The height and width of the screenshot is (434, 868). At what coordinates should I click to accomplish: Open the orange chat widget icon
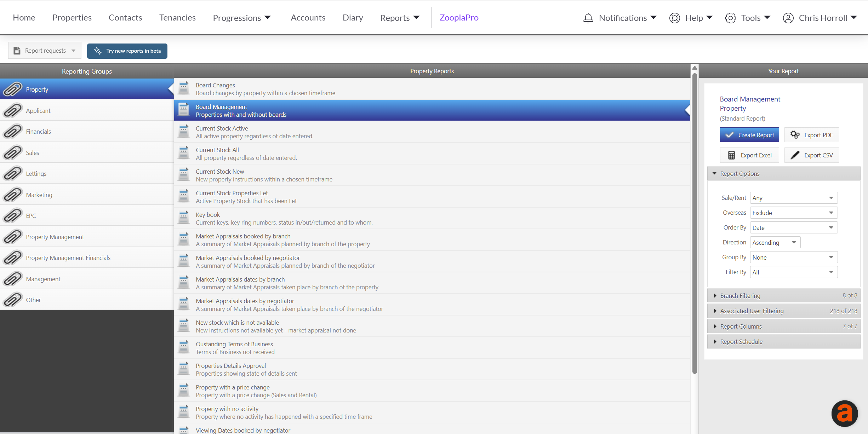point(845,413)
